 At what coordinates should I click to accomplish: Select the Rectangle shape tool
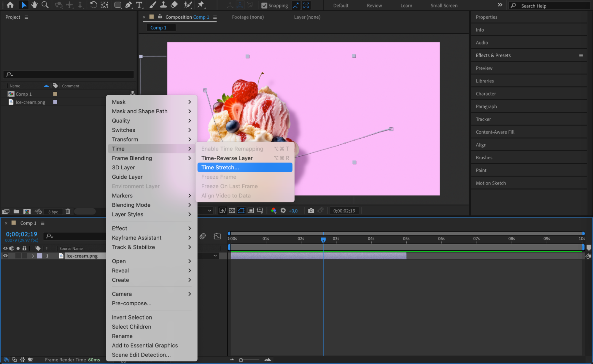click(118, 5)
